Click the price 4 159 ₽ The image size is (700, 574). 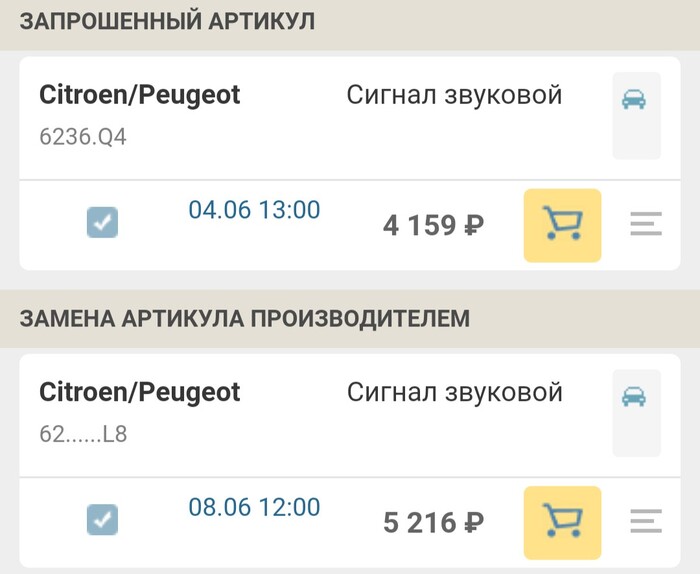click(433, 225)
